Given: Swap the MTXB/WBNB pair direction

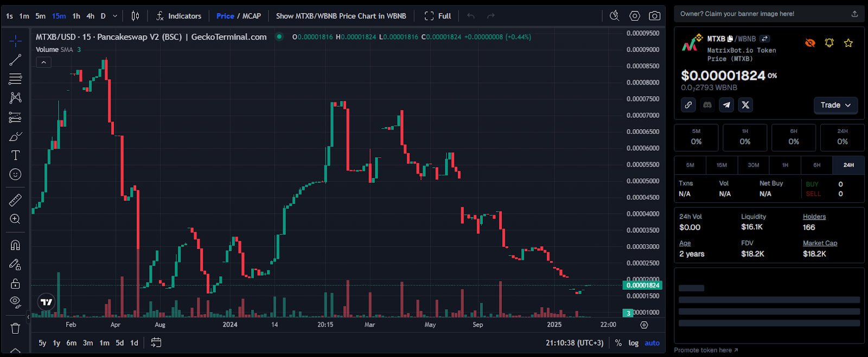Looking at the screenshot, I should 764,39.
